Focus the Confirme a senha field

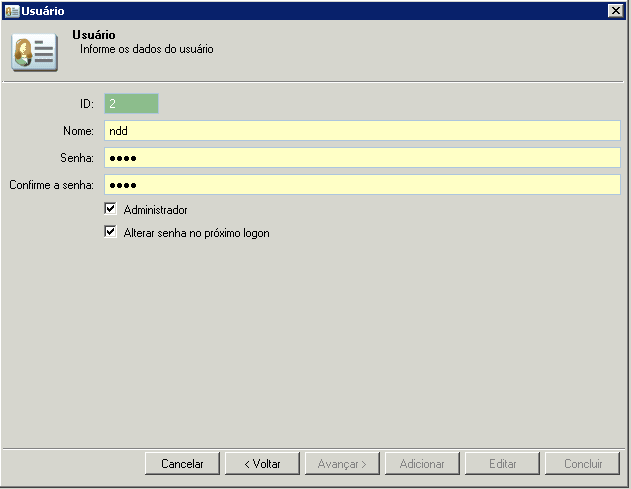click(362, 185)
